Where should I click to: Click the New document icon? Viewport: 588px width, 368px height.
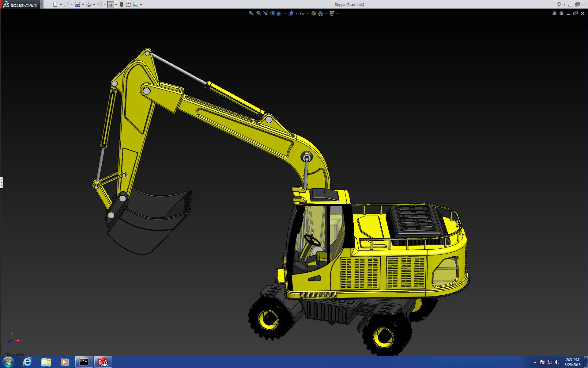[55, 4]
